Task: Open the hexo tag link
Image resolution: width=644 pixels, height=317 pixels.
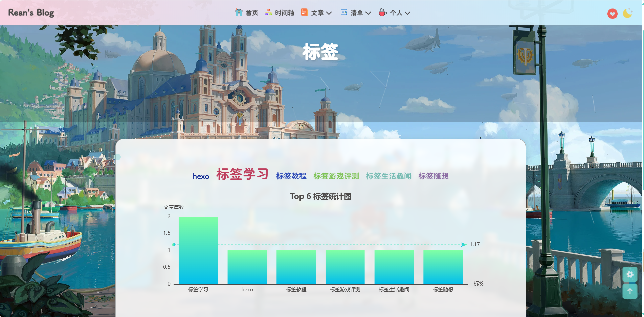Action: tap(201, 176)
